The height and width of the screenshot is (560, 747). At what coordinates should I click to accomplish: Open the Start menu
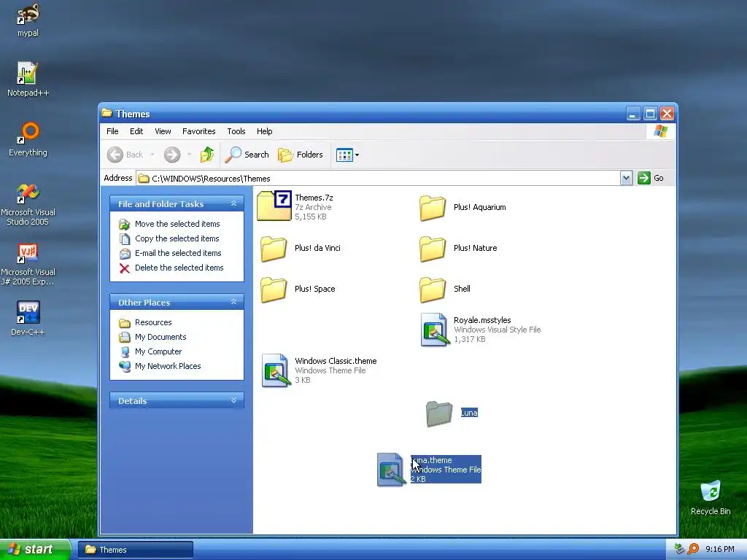(x=35, y=550)
